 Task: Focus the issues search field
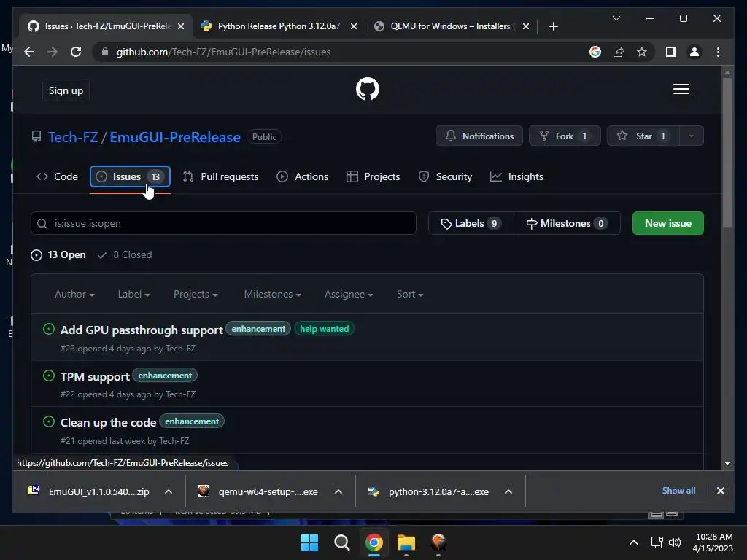pos(223,223)
